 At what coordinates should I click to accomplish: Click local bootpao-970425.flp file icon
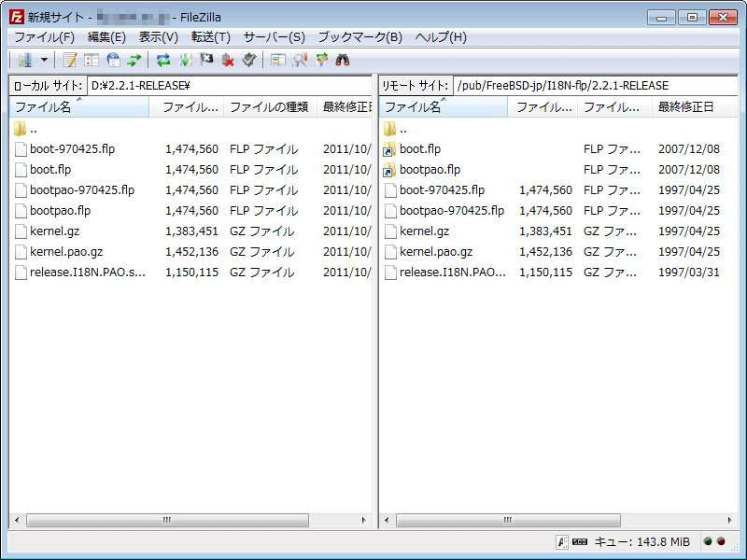tap(21, 190)
